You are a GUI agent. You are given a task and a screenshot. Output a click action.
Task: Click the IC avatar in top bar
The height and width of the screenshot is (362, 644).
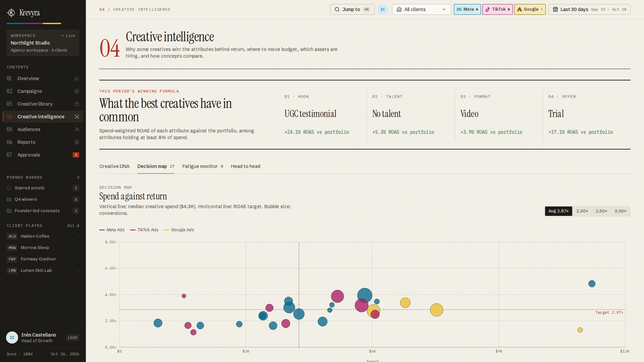click(x=382, y=9)
